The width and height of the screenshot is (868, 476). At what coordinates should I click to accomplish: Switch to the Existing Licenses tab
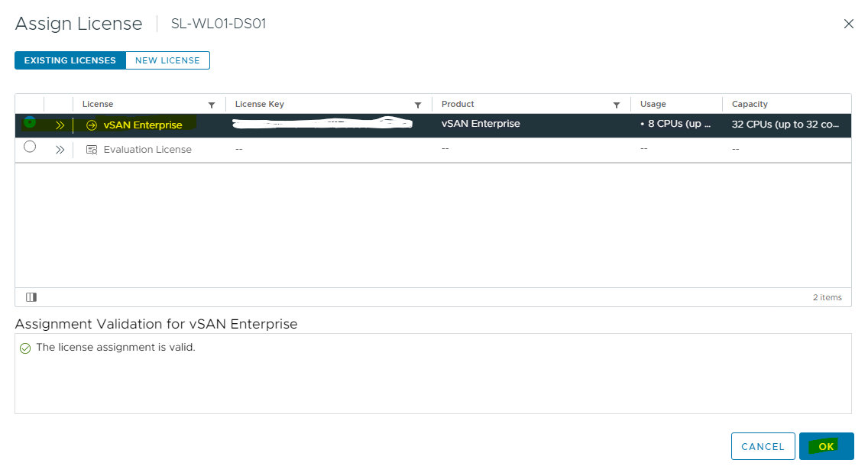pos(70,60)
